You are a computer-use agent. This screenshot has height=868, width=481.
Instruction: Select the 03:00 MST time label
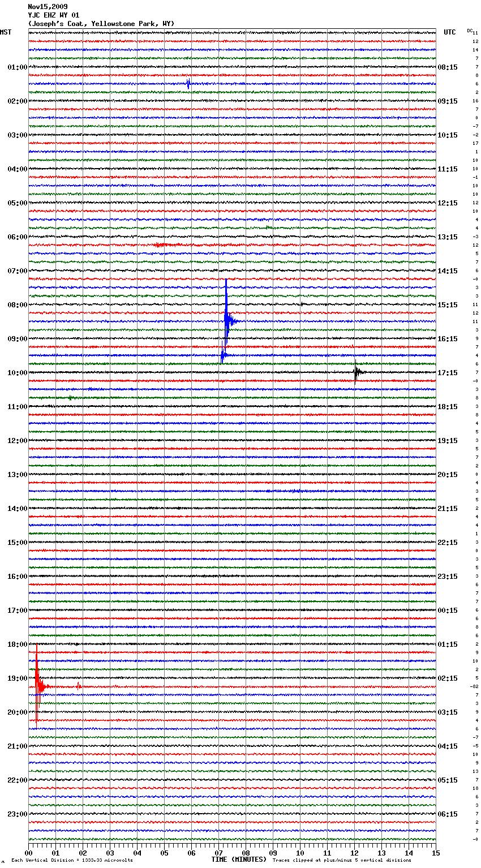tap(18, 135)
